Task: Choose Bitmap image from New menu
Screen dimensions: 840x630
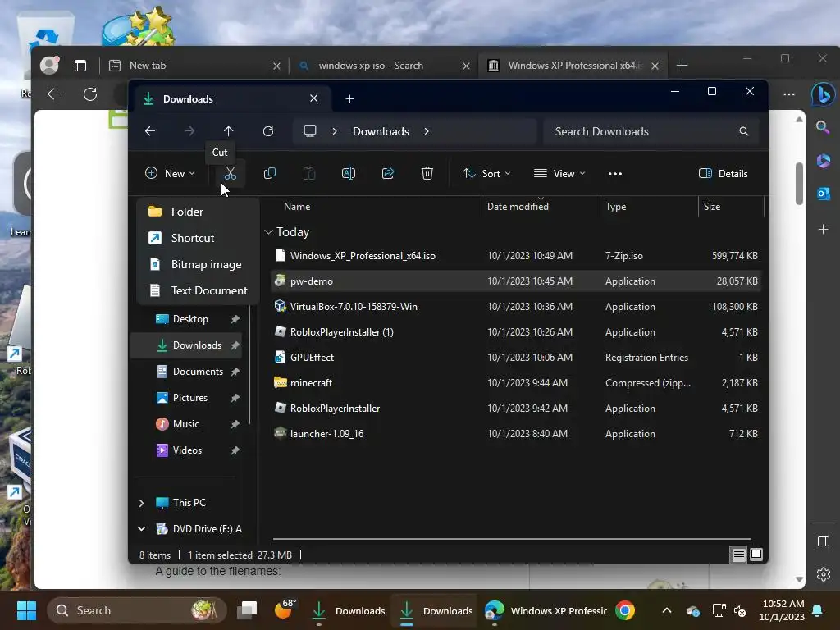Action: tap(198, 264)
